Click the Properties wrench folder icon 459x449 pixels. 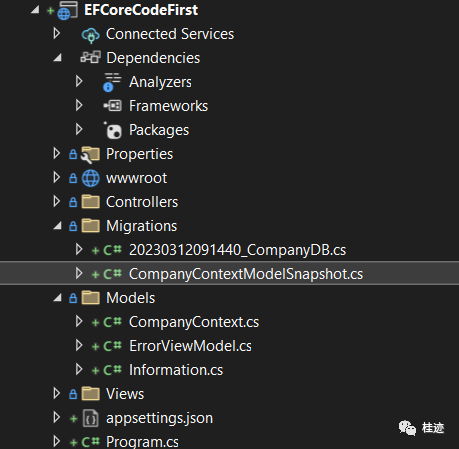90,155
